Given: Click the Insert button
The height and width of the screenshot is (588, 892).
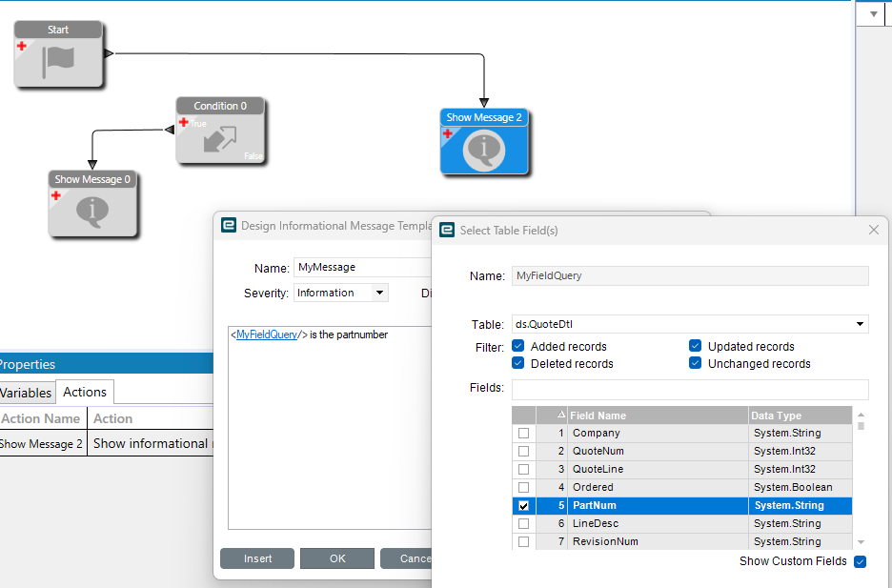Looking at the screenshot, I should [257, 558].
